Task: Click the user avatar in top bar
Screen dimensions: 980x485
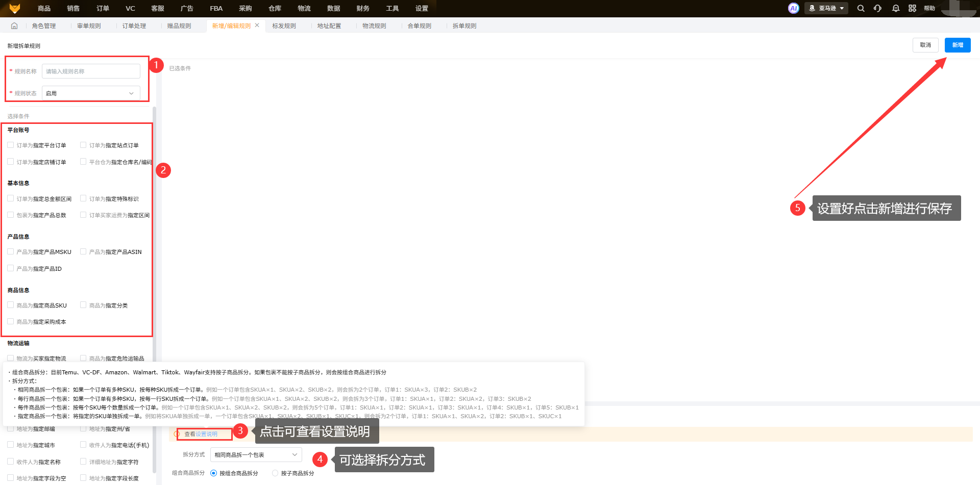Action: [959, 8]
